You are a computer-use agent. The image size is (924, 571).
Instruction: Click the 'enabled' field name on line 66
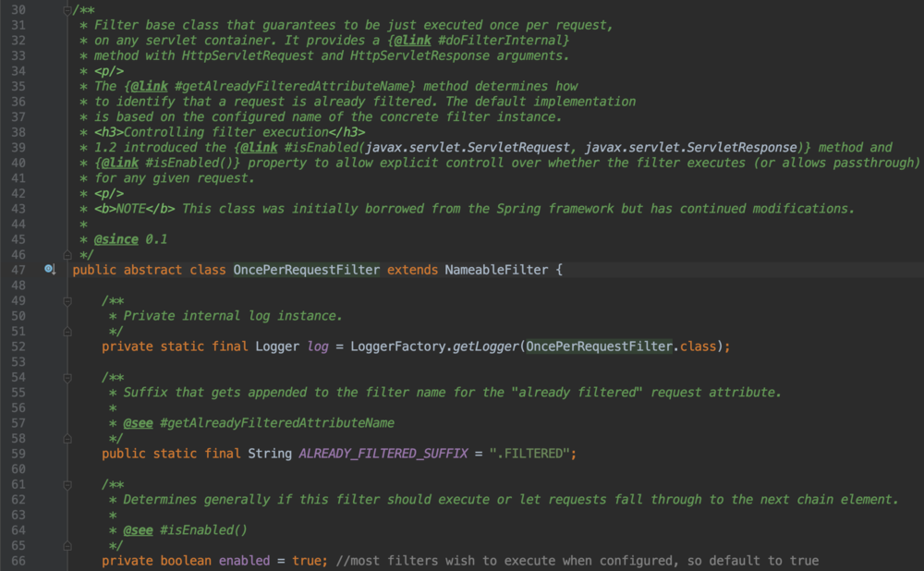[x=244, y=561]
